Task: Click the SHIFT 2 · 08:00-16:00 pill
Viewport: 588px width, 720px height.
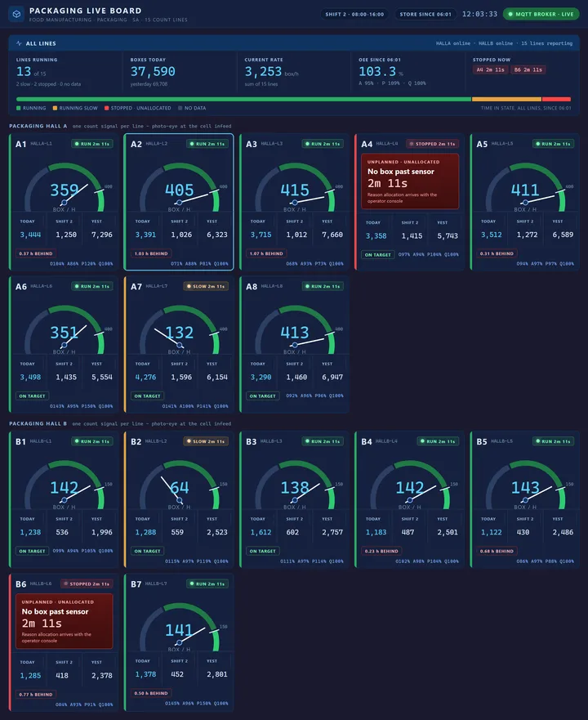Action: point(354,14)
